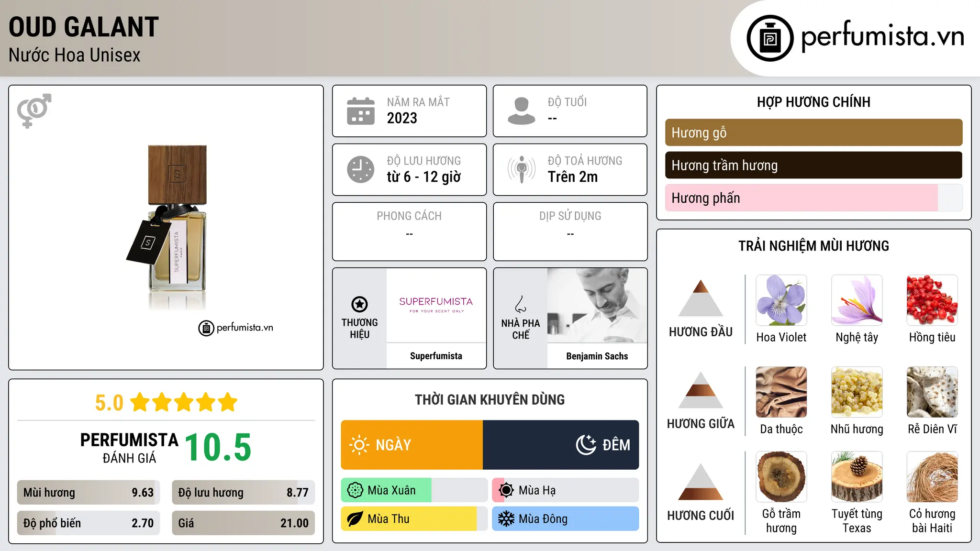This screenshot has width=980, height=551.
Task: Click the launch year 2023
Action: click(x=402, y=118)
